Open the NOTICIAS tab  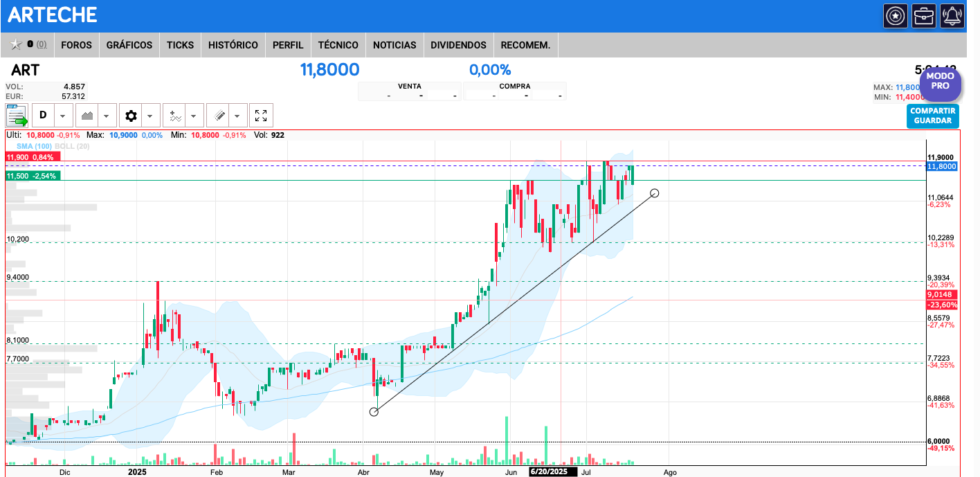tap(394, 45)
